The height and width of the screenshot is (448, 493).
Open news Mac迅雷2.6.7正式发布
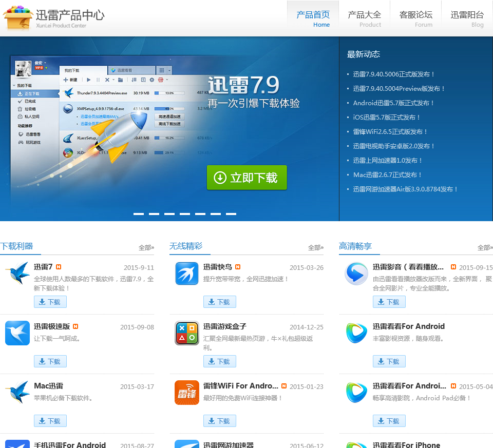click(387, 175)
